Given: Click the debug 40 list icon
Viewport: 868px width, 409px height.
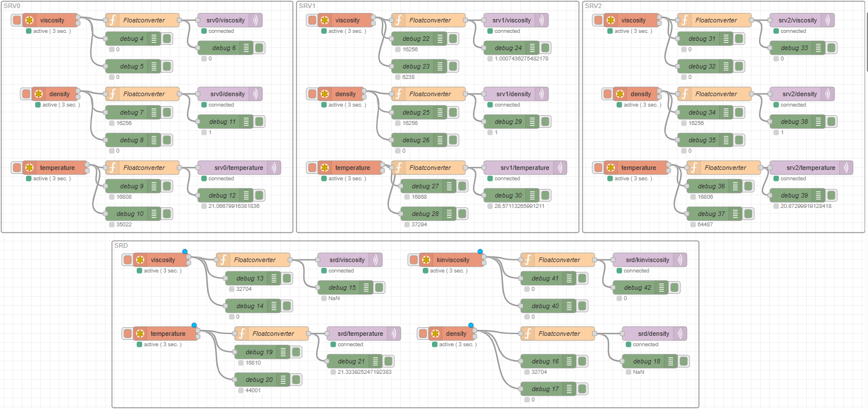Looking at the screenshot, I should point(569,306).
